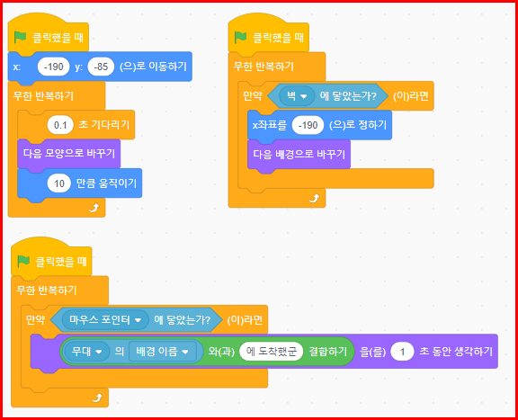Click the 1 second think duration field

[x=402, y=352]
